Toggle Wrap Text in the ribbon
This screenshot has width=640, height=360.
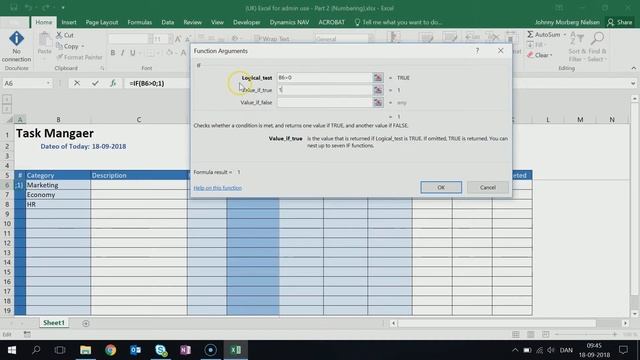(271, 39)
